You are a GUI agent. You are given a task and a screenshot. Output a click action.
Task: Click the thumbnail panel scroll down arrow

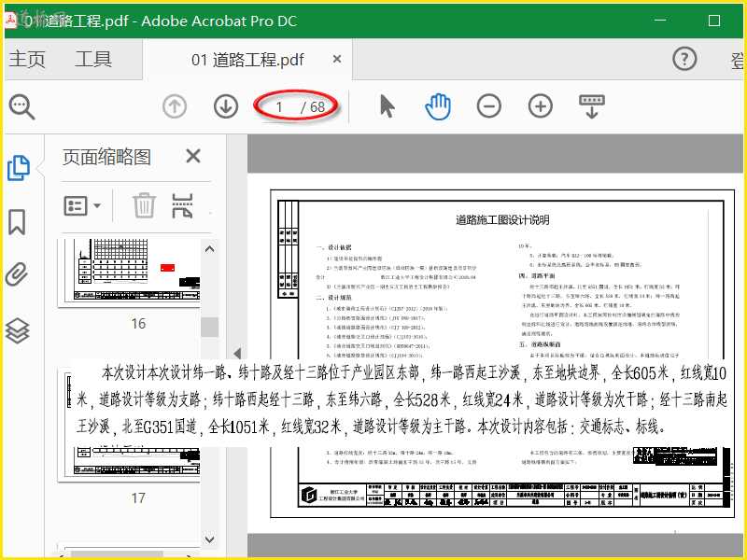click(209, 539)
